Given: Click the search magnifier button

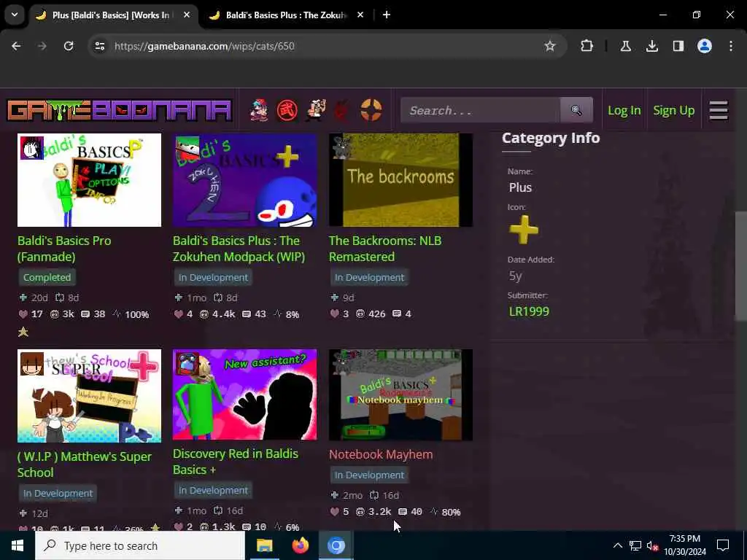Looking at the screenshot, I should tap(576, 111).
